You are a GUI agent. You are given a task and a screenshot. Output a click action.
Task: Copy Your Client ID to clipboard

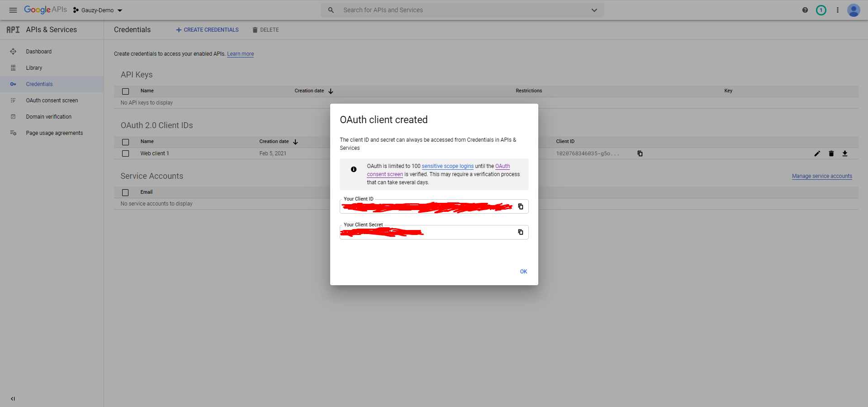tap(521, 206)
